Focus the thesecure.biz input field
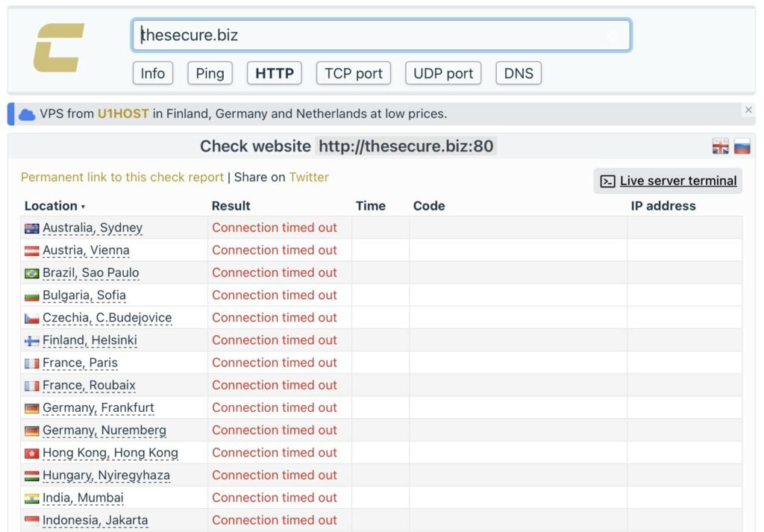The width and height of the screenshot is (764, 532). [x=373, y=35]
